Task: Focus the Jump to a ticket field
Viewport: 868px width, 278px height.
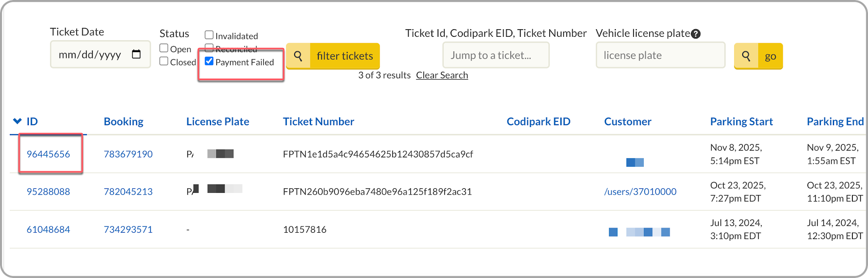Action: coord(496,55)
